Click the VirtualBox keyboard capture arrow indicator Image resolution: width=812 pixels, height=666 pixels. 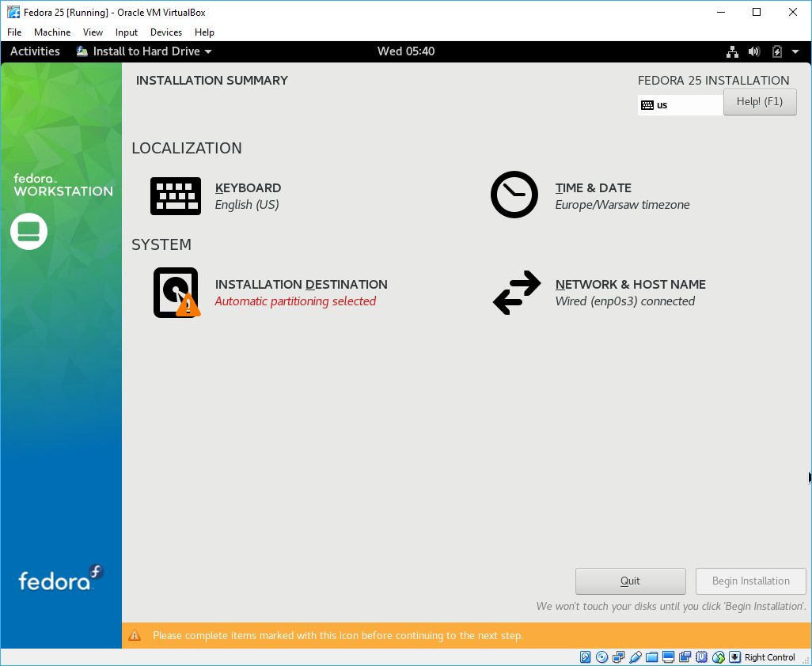(x=735, y=657)
